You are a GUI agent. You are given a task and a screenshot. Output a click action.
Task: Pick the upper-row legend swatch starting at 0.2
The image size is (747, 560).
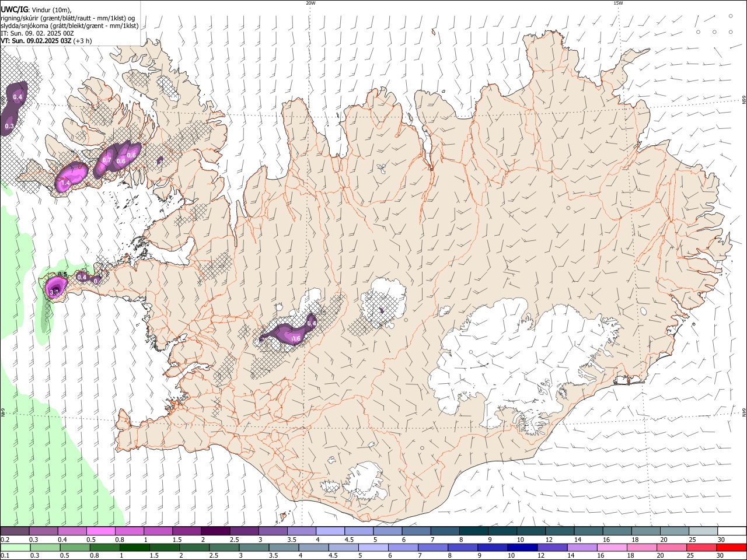pos(15,531)
